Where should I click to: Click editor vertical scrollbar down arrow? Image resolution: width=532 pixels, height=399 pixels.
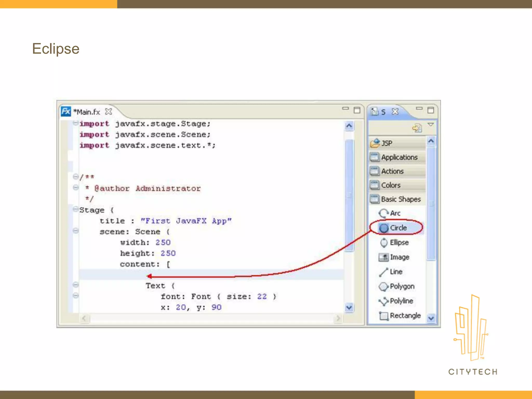pos(349,308)
